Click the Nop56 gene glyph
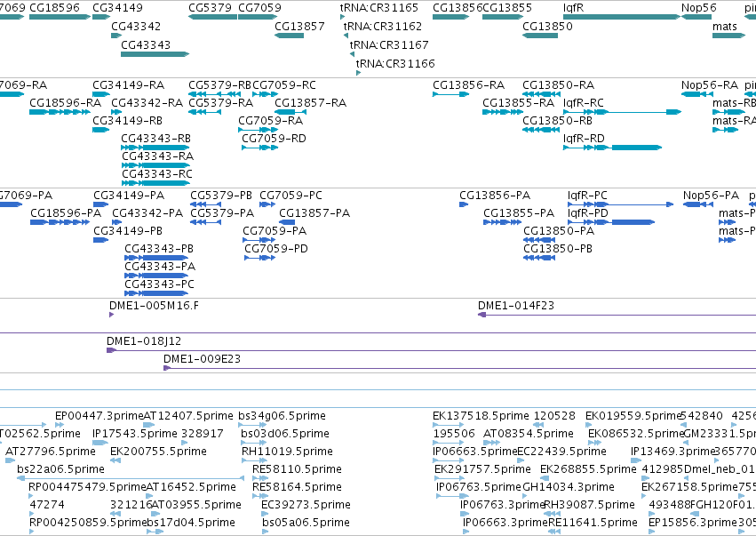The image size is (756, 536). pyautogui.click(x=696, y=17)
